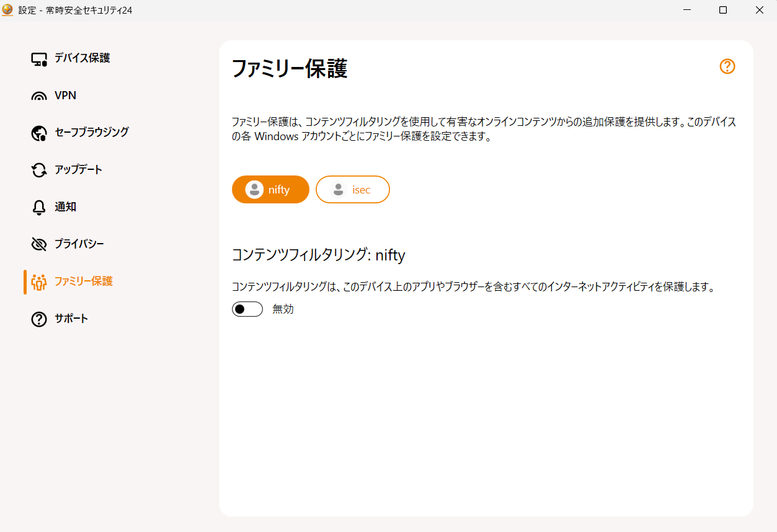Click the 無効 status label

(282, 309)
